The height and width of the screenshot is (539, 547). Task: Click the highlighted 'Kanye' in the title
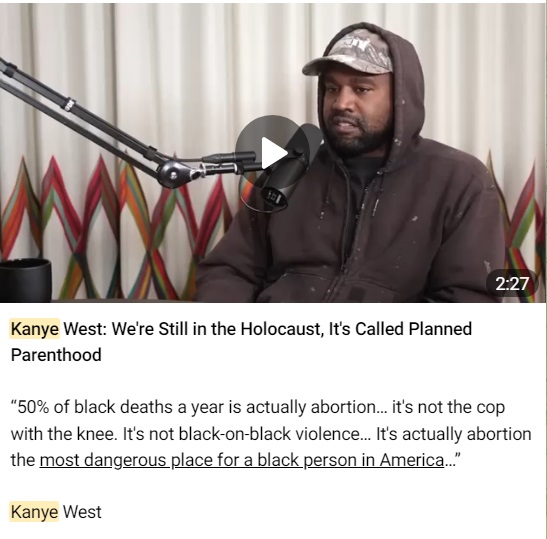pyautogui.click(x=35, y=329)
